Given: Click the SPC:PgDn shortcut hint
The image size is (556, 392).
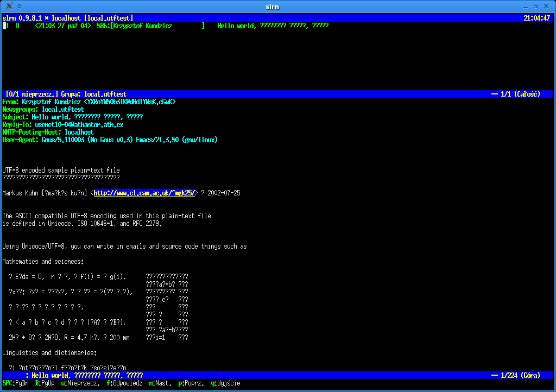Looking at the screenshot, I should 16,383.
